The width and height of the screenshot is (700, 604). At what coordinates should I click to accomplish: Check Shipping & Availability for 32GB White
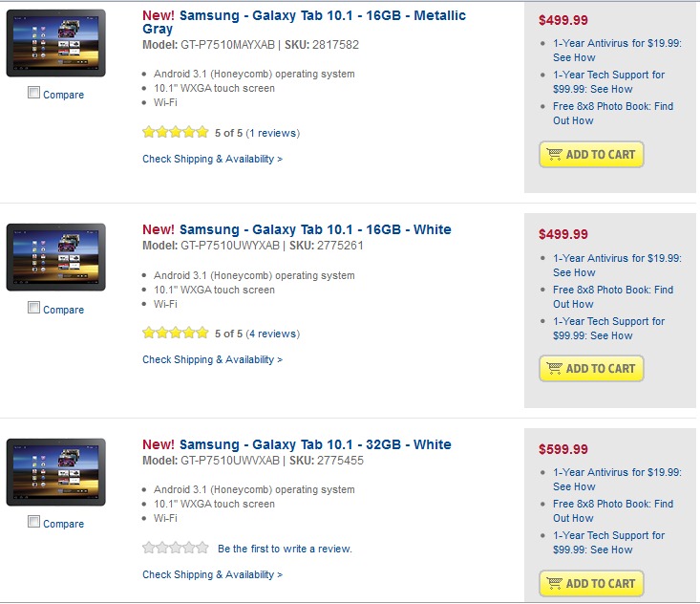coord(212,574)
